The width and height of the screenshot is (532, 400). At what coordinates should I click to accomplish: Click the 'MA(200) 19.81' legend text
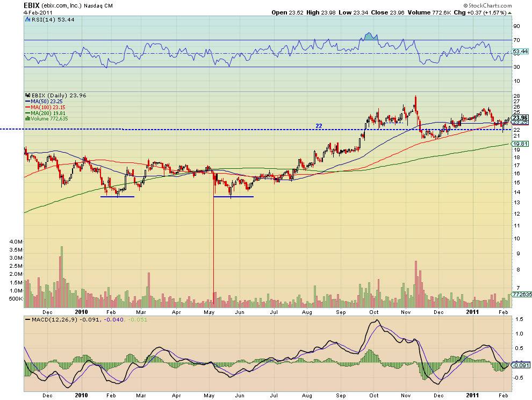click(48, 113)
